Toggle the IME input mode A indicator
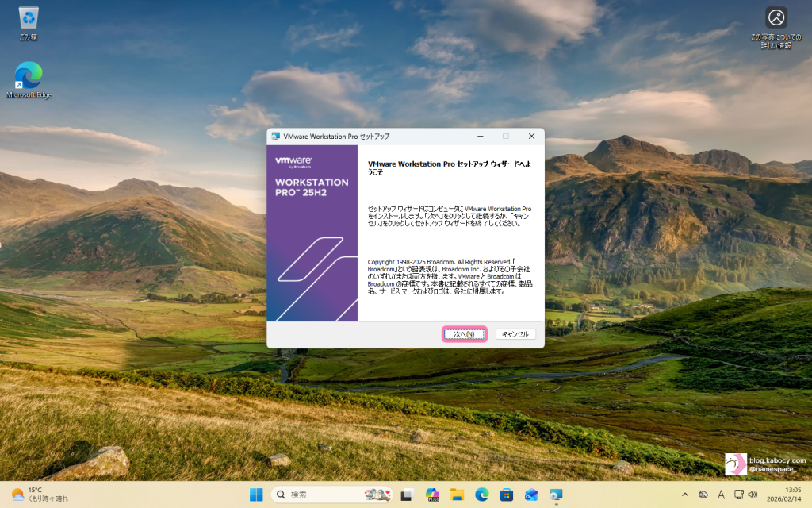The image size is (812, 508). tap(721, 495)
